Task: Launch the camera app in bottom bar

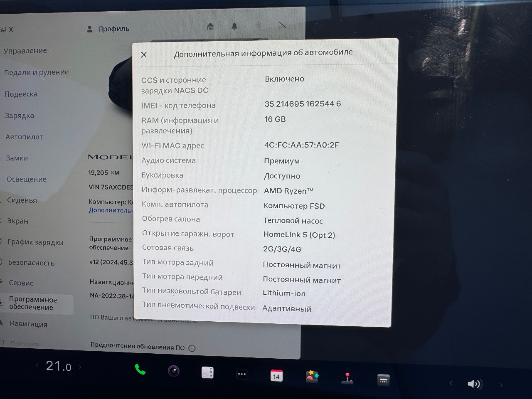Action: pyautogui.click(x=174, y=371)
